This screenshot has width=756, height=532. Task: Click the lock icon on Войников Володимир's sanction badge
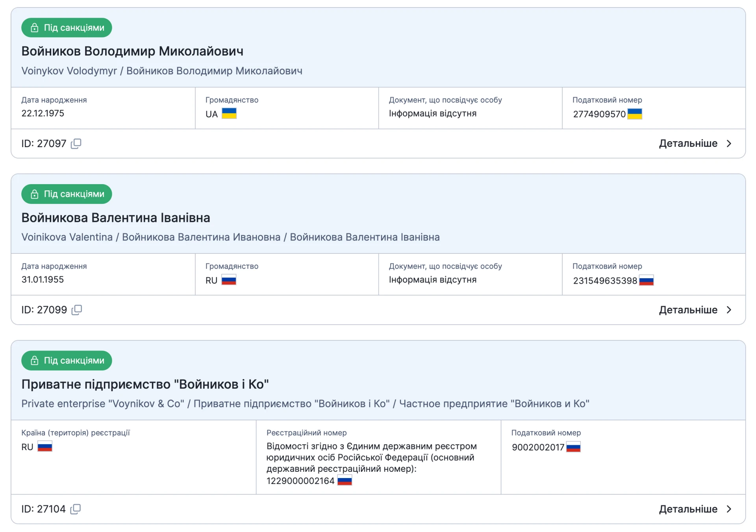pyautogui.click(x=35, y=28)
